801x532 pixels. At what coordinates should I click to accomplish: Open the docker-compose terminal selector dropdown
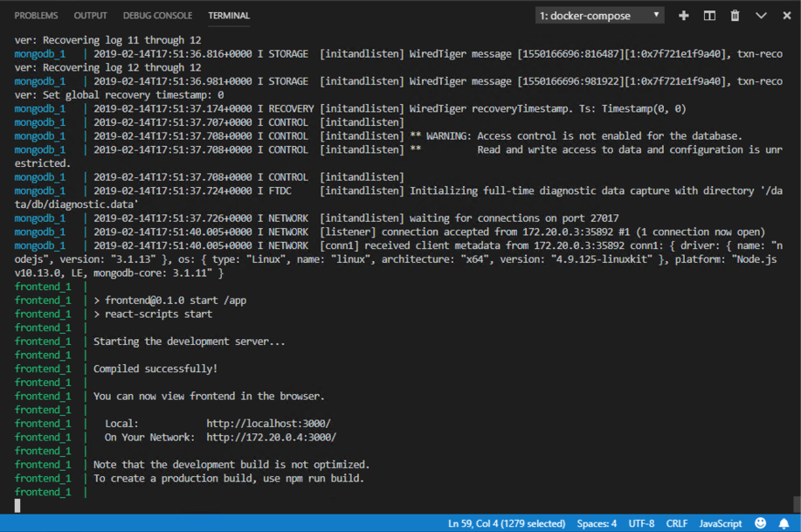(x=600, y=16)
